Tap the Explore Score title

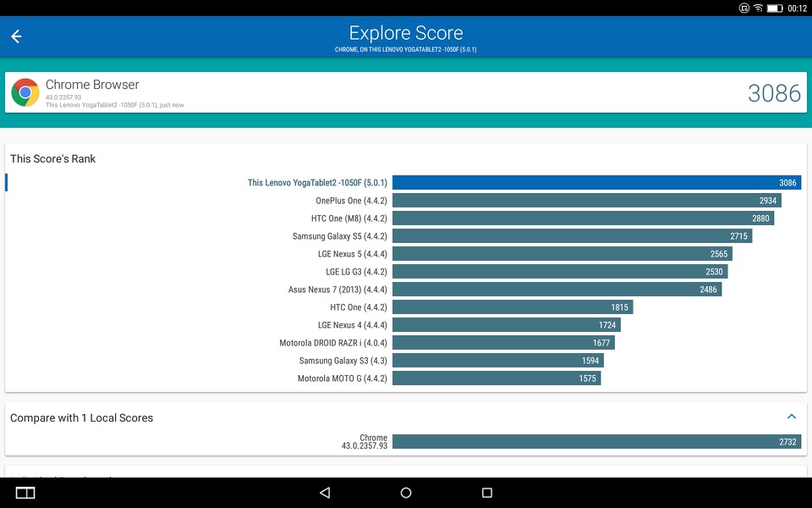[406, 33]
